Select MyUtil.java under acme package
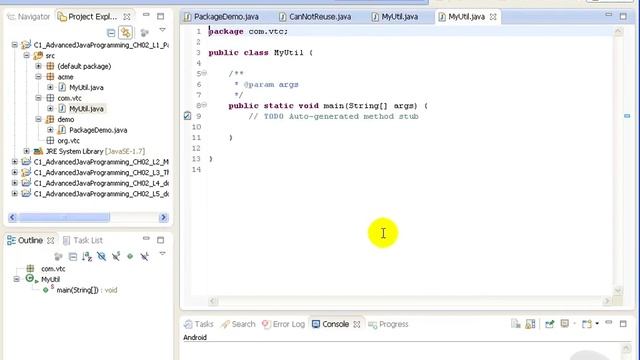 86,87
